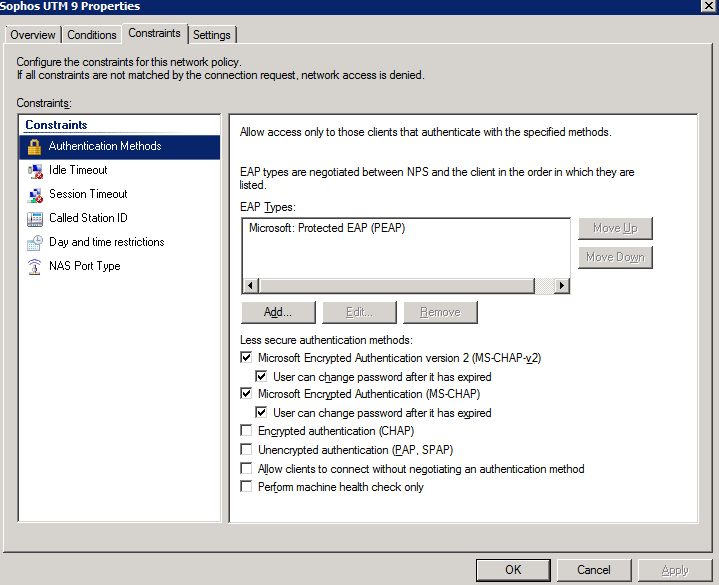This screenshot has width=719, height=585.
Task: Select Day and time restrictions constraint
Action: tap(120, 242)
